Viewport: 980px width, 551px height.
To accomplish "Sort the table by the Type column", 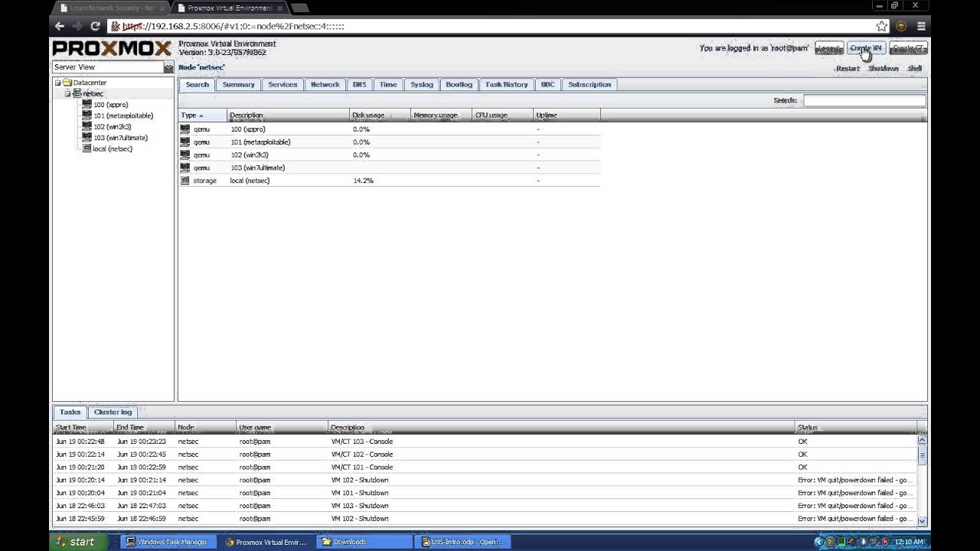I will click(x=203, y=116).
